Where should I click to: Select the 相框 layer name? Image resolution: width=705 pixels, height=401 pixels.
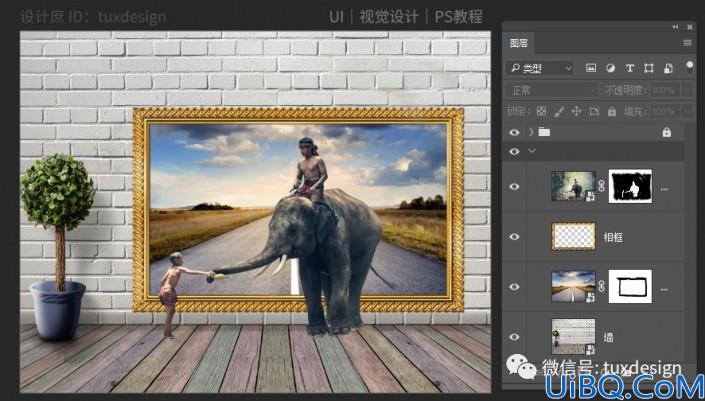(613, 237)
